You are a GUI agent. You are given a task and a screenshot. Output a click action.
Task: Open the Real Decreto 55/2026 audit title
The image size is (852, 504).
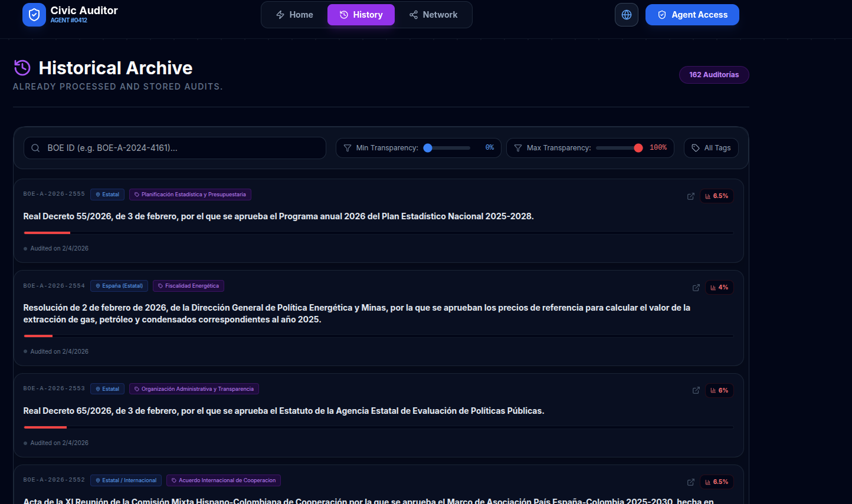(278, 216)
